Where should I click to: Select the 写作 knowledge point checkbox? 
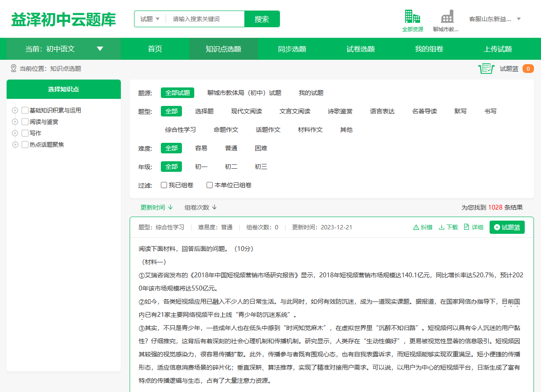click(25, 133)
